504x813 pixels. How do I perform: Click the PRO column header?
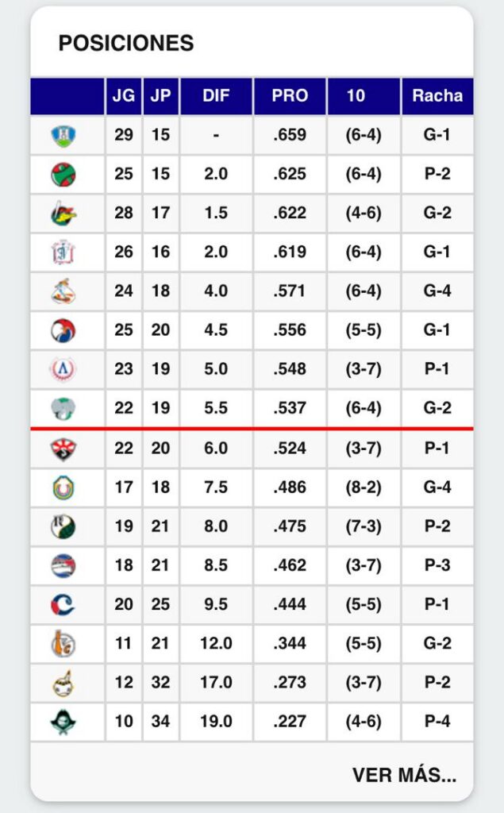pos(290,96)
